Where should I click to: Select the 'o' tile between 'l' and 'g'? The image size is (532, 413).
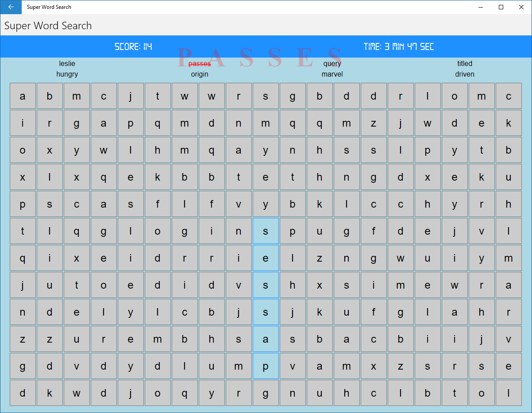(x=158, y=231)
